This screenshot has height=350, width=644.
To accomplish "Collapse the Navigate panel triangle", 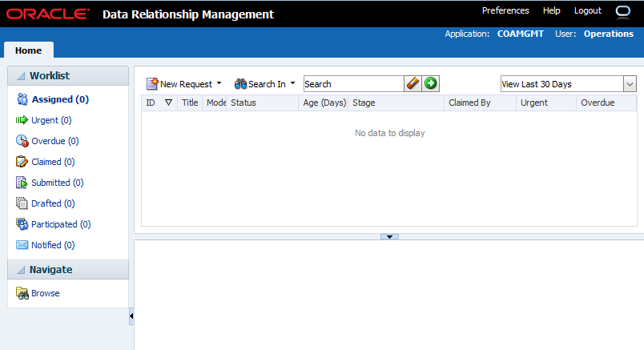I will click(21, 270).
